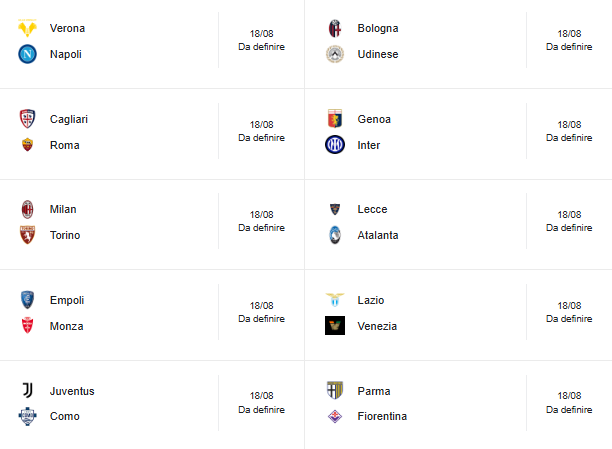The image size is (612, 449).
Task: Select the Udinese team name
Action: tap(377, 54)
